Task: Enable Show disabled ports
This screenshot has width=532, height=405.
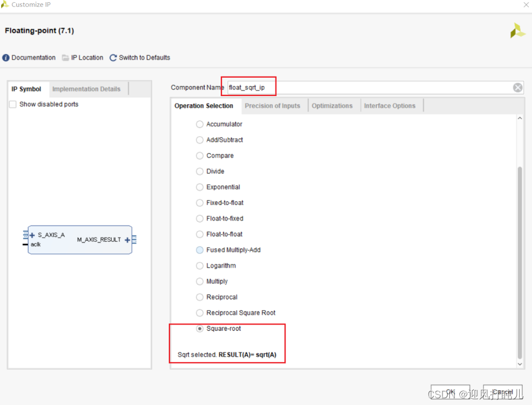Action: pos(12,104)
